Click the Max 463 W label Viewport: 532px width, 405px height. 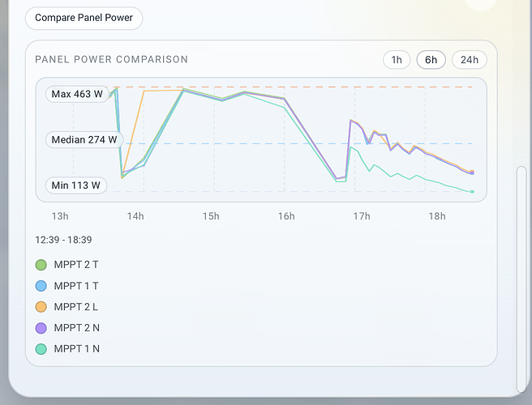pyautogui.click(x=77, y=94)
